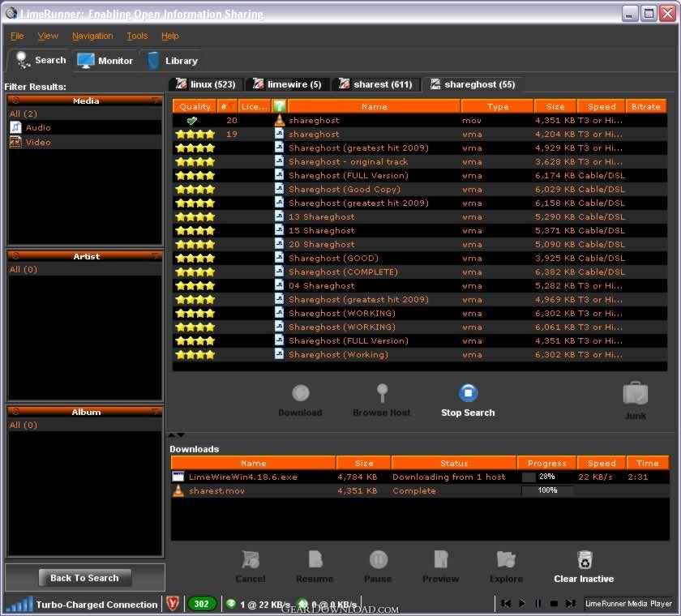Collapse the Artist filter with its round button
681x616 pixels.
point(15,255)
